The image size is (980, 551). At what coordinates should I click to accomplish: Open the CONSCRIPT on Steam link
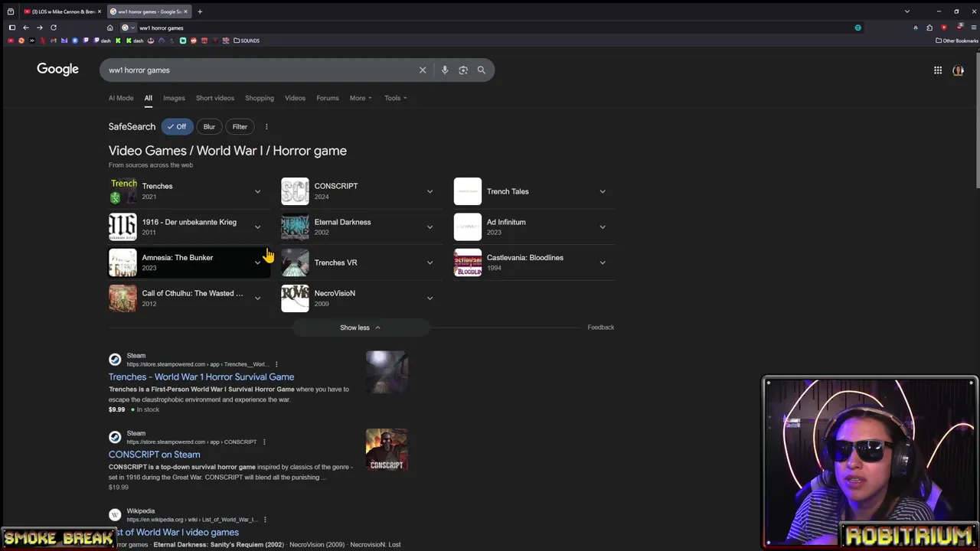155,455
